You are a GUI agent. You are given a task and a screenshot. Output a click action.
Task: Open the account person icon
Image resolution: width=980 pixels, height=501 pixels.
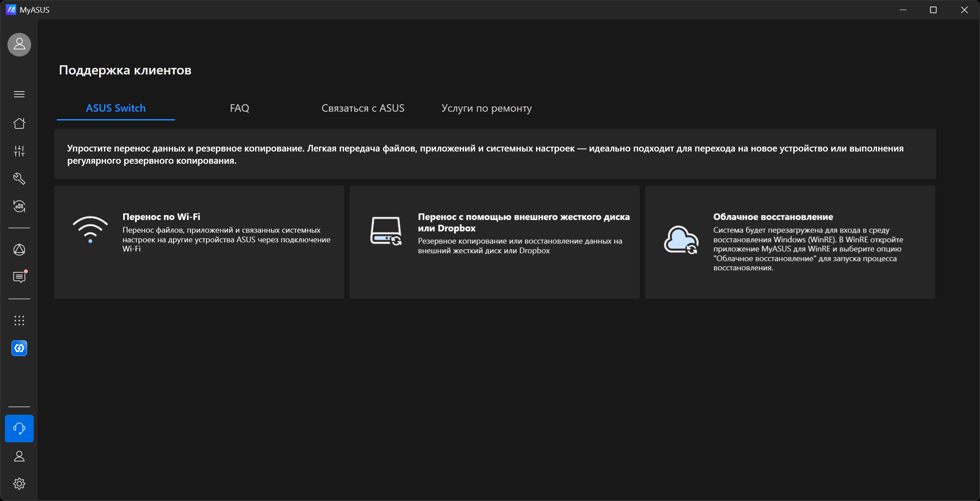(19, 456)
